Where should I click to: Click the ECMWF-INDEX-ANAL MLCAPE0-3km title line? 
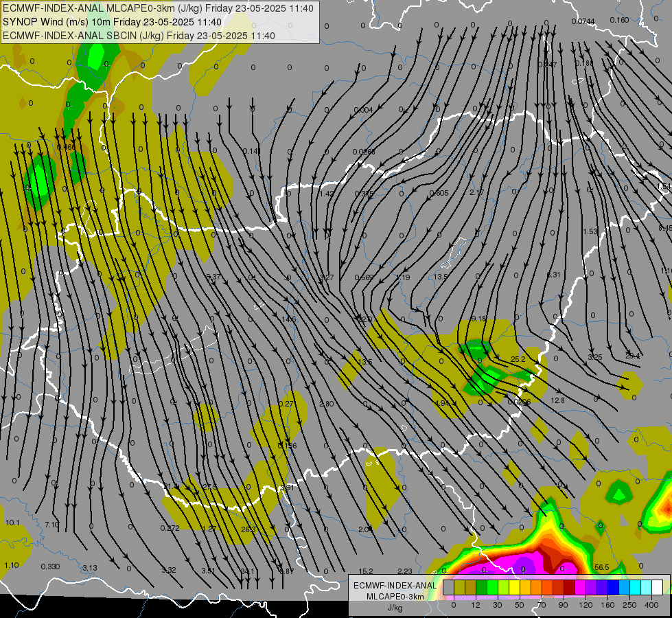[158, 8]
